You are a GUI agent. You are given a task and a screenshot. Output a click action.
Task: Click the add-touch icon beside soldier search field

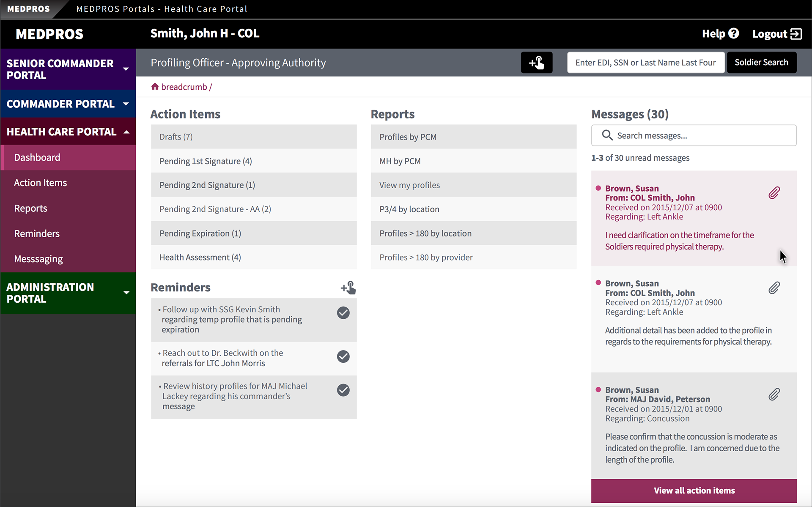[x=536, y=63]
